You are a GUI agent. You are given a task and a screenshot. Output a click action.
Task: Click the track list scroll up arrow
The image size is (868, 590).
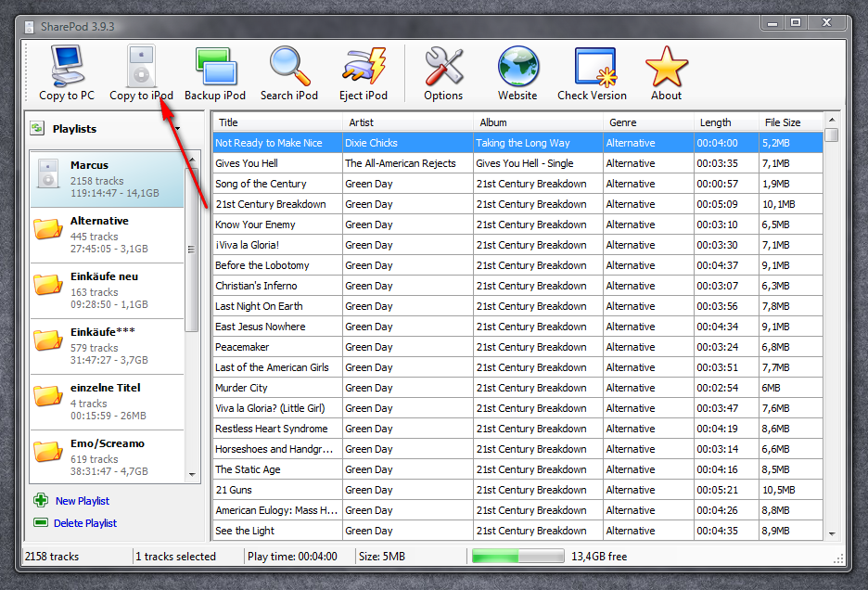tap(832, 120)
